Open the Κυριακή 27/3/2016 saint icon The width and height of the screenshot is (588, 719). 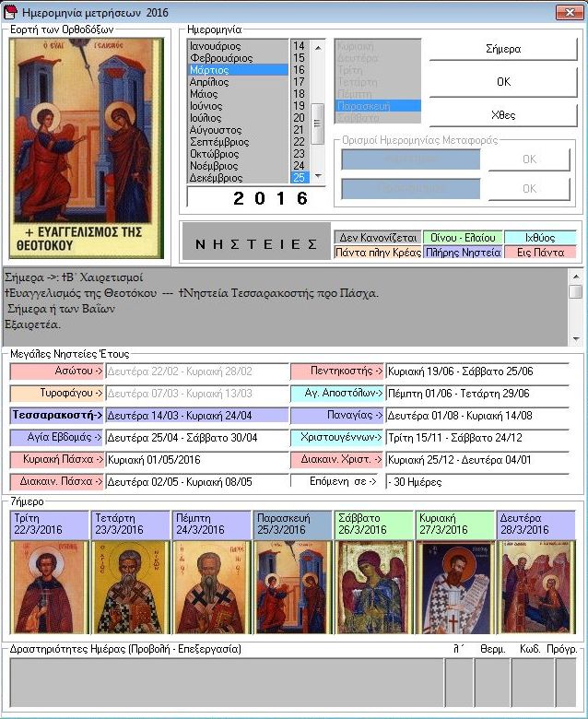454,587
